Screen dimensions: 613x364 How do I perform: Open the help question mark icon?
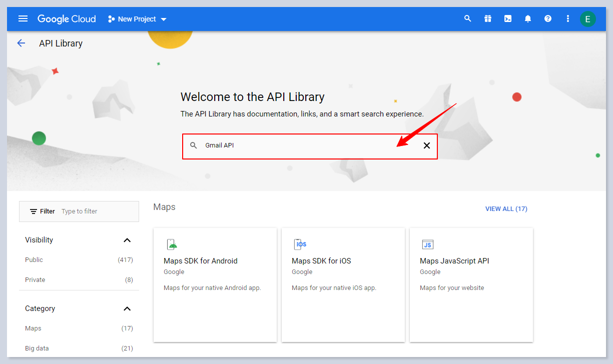tap(548, 18)
